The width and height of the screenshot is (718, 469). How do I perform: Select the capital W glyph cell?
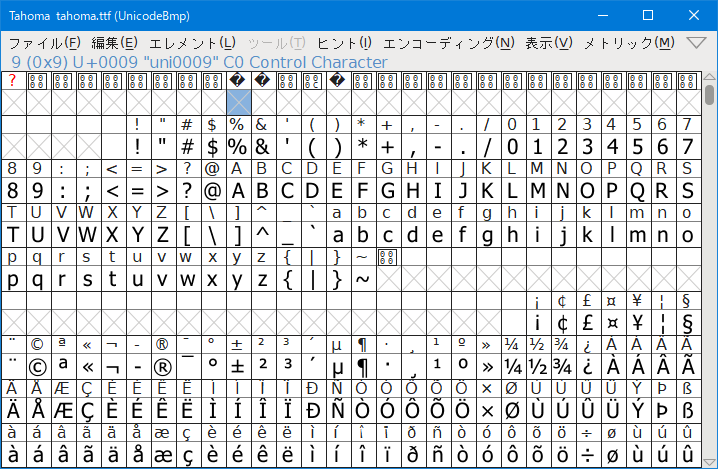pos(87,235)
